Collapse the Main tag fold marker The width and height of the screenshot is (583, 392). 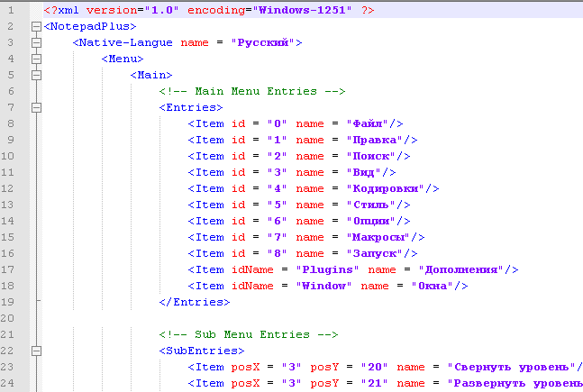click(36, 76)
